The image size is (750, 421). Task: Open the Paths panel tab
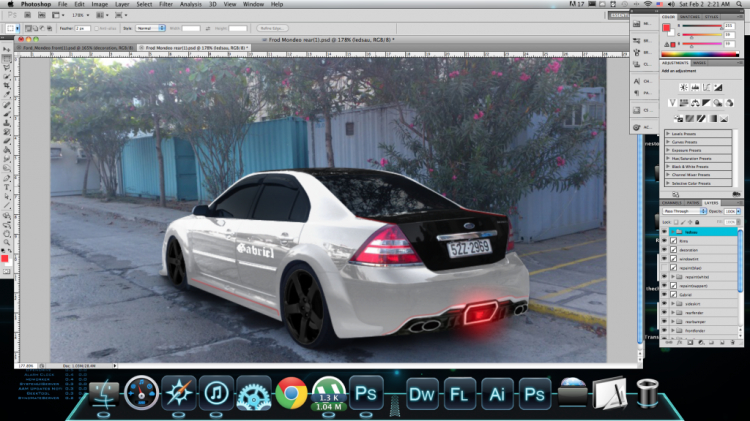click(693, 203)
